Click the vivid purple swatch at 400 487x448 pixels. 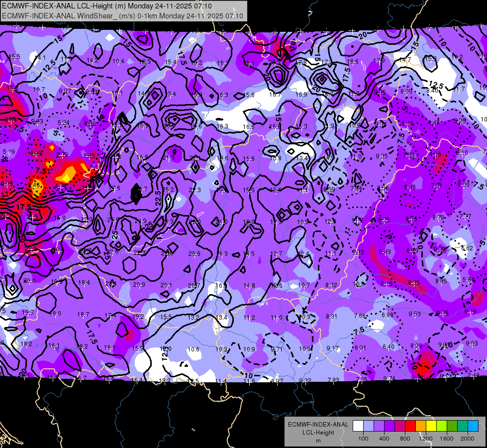point(390,426)
